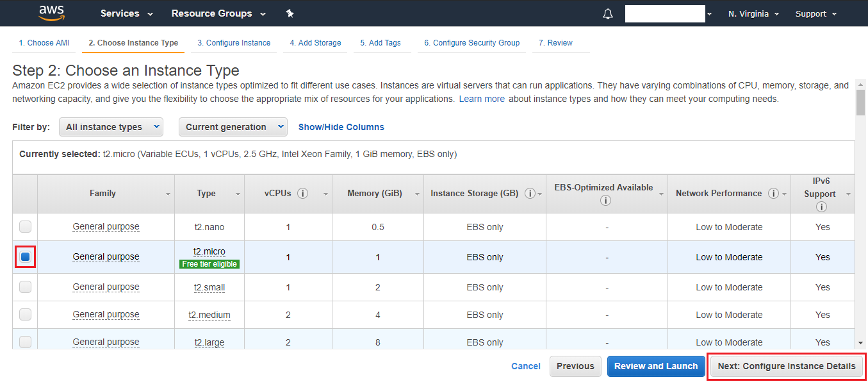Open the notifications bell icon
Image resolution: width=868 pixels, height=384 pixels.
[608, 14]
